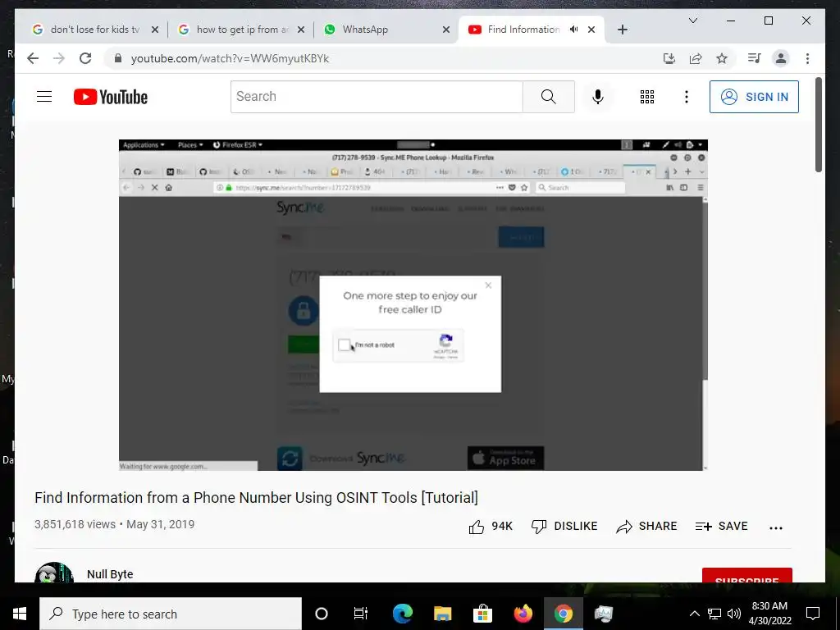Image resolution: width=840 pixels, height=630 pixels.
Task: Close the "don't lose for kids tv" tab
Action: click(155, 30)
